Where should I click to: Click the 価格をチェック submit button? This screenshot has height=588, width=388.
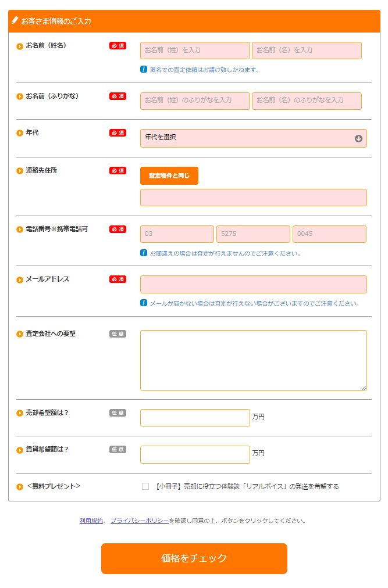[x=194, y=558]
